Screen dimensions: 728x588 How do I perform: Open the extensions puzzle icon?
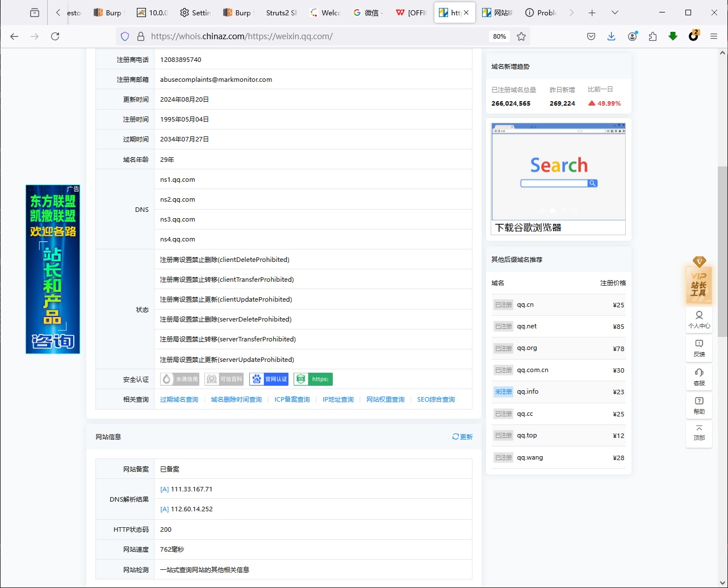(x=652, y=36)
